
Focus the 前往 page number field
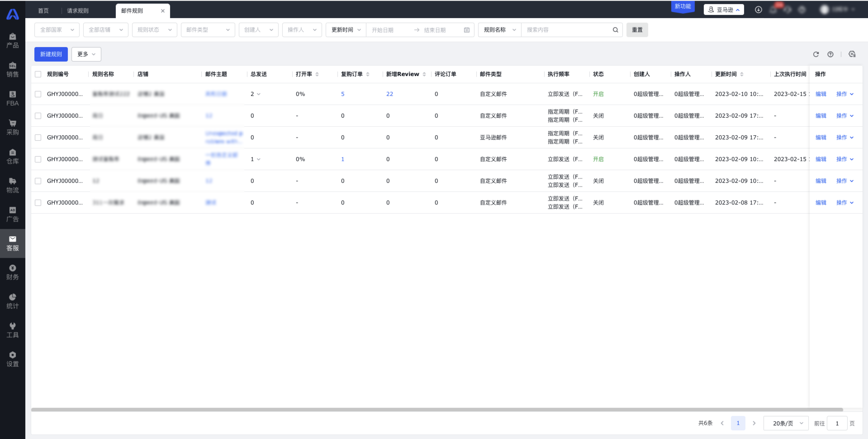(x=837, y=423)
